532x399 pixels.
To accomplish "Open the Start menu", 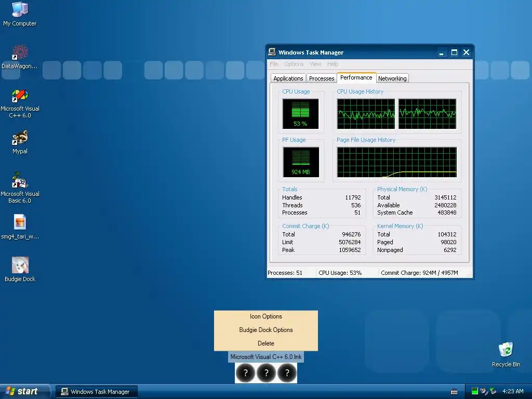I will 25,392.
